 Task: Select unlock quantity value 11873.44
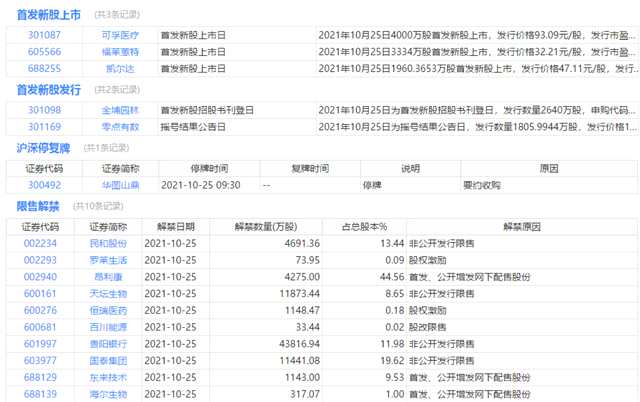(300, 294)
